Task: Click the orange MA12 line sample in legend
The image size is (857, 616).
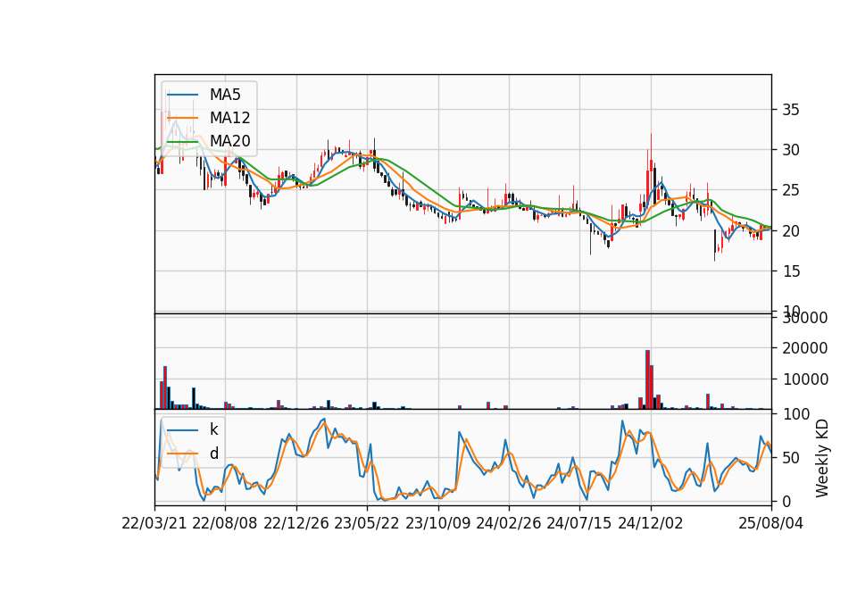Action: (182, 118)
